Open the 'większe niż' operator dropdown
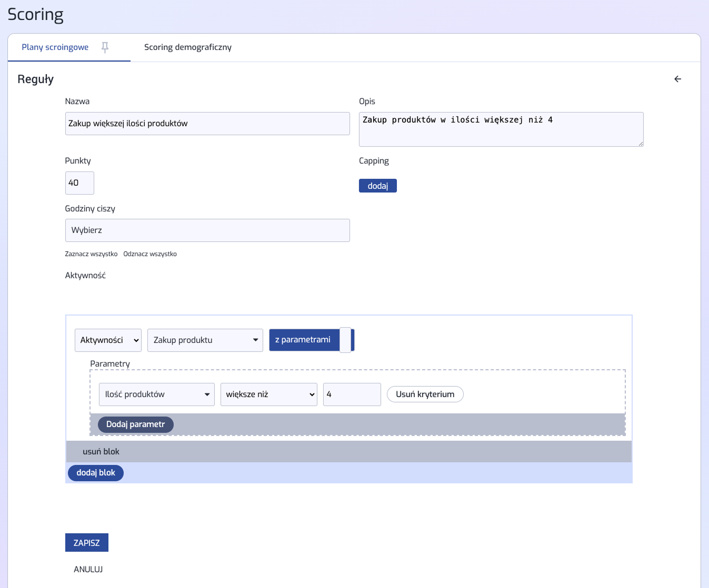This screenshot has width=709, height=588. (x=268, y=394)
